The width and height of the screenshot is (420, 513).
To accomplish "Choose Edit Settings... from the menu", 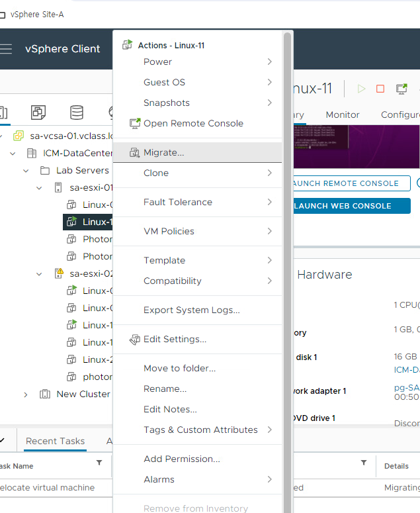I will [197, 339].
